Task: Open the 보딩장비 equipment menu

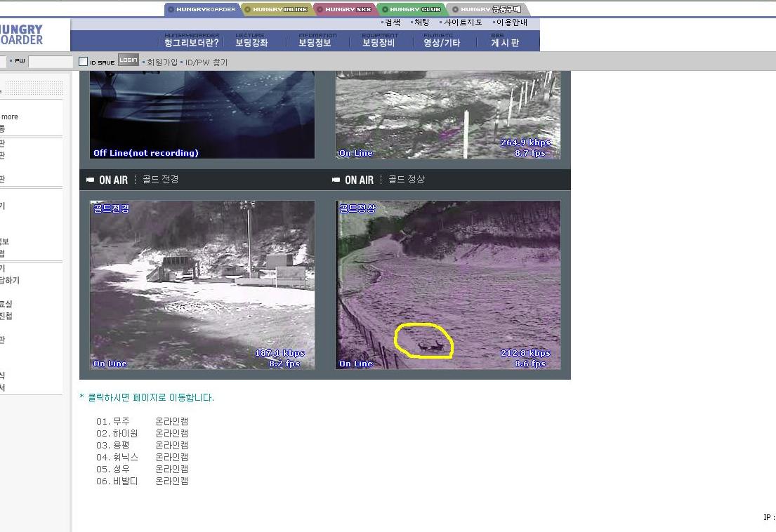Action: (x=379, y=42)
